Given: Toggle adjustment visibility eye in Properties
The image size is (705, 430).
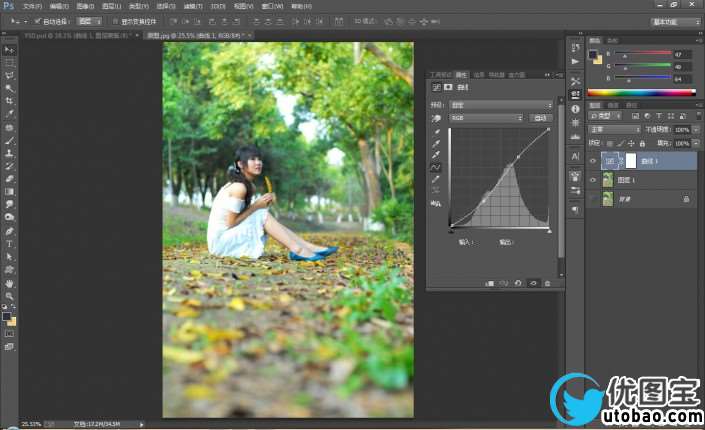Looking at the screenshot, I should (x=533, y=283).
